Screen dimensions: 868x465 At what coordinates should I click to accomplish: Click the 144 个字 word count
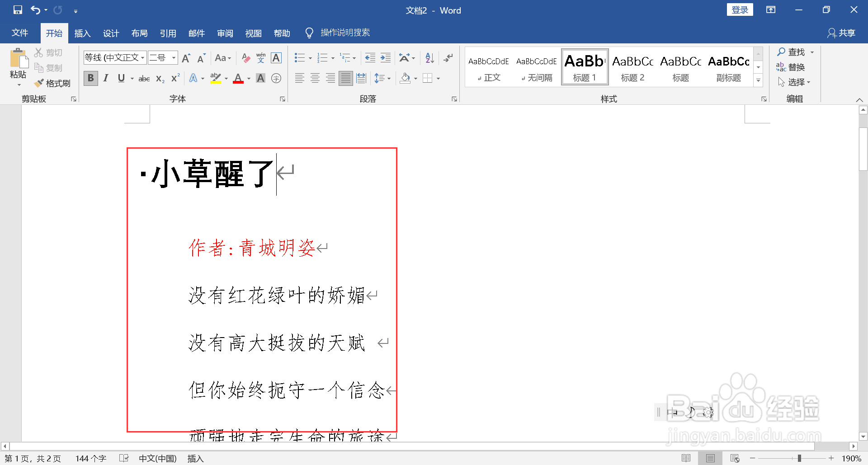pyautogui.click(x=91, y=458)
